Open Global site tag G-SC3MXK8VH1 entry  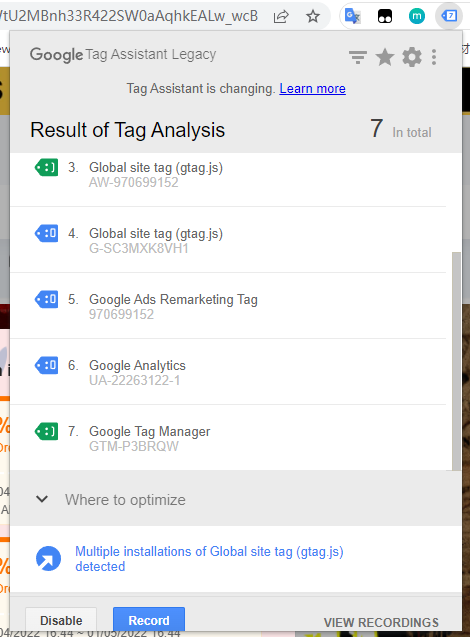228,240
